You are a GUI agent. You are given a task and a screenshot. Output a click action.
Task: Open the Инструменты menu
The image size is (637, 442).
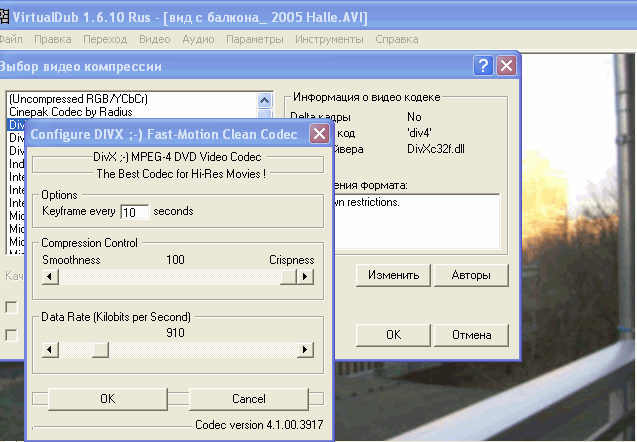pos(329,39)
